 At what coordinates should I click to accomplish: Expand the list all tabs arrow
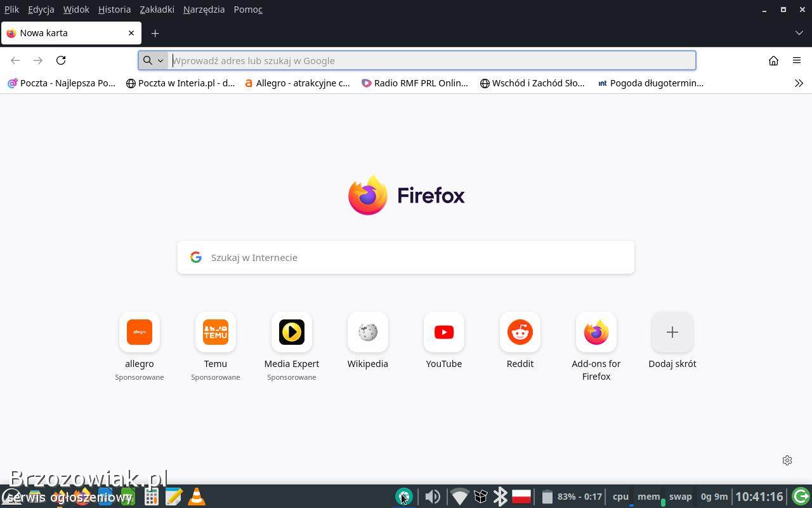(799, 33)
